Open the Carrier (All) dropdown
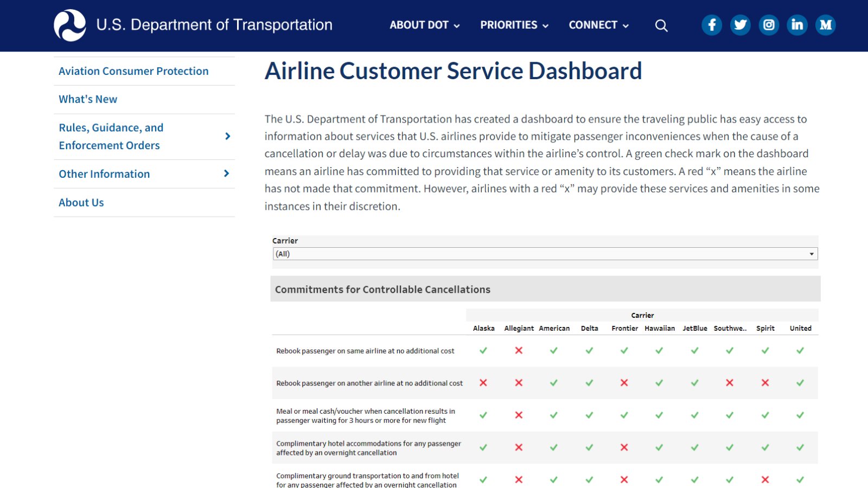 coord(545,254)
